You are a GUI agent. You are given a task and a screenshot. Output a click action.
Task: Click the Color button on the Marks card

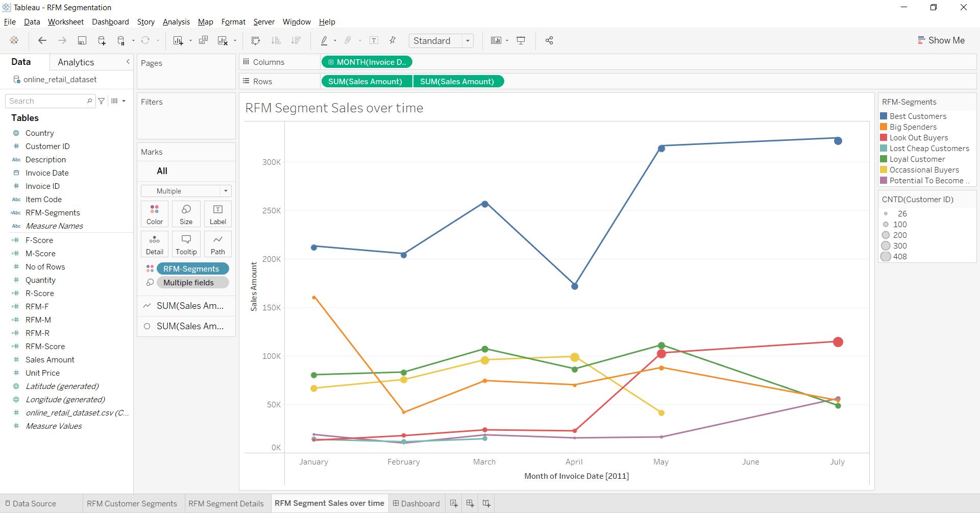154,213
